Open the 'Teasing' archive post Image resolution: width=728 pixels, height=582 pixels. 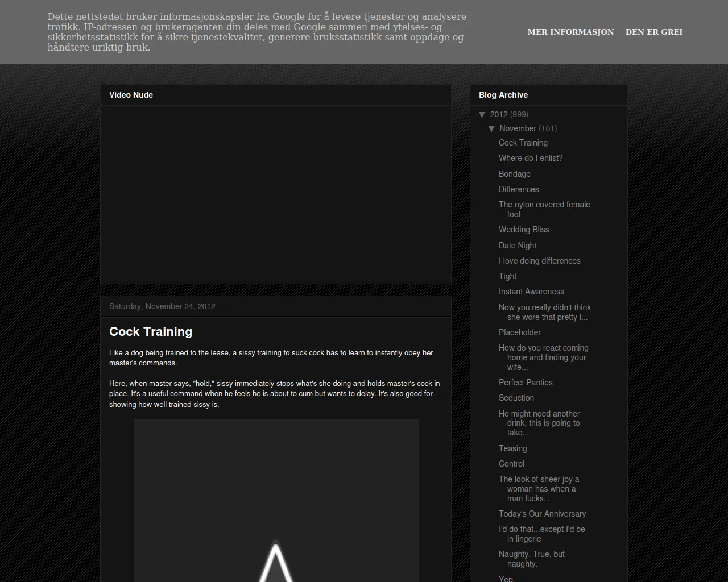(x=512, y=448)
